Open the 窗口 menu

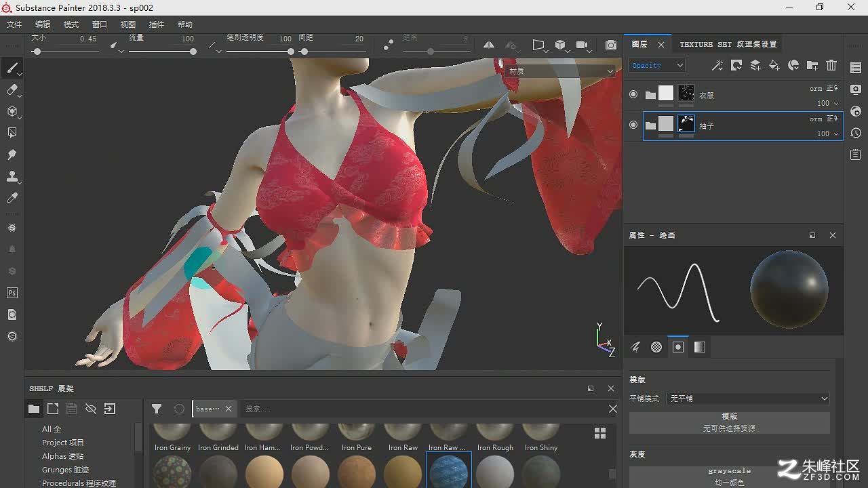coord(100,24)
